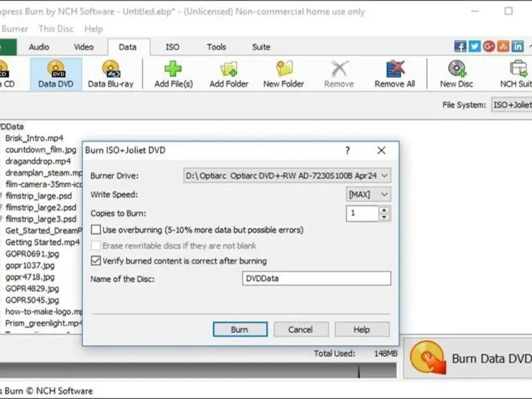Select Brisk_Intro.mp4 in the file list

pos(35,138)
